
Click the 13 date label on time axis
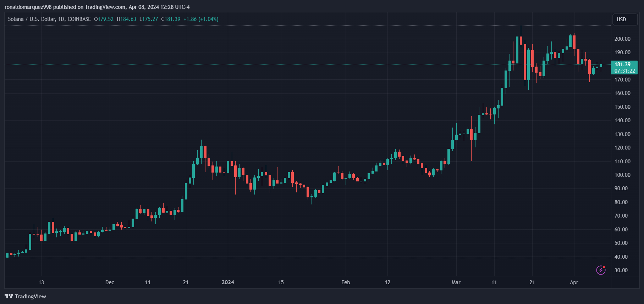point(41,282)
